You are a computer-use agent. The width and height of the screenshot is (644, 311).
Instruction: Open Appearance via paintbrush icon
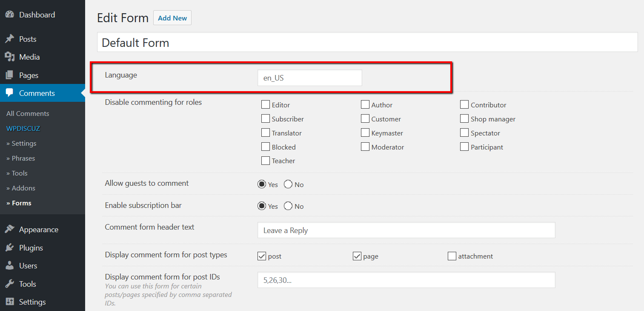pos(9,229)
